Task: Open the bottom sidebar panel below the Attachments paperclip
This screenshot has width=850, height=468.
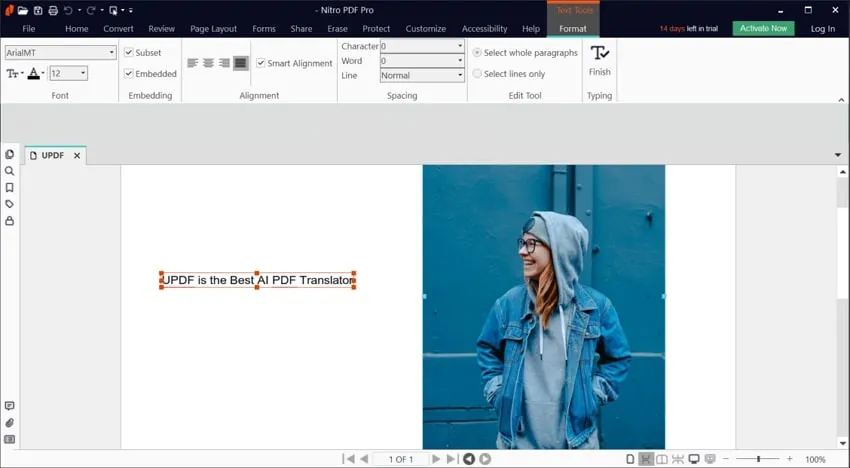Action: click(10, 439)
